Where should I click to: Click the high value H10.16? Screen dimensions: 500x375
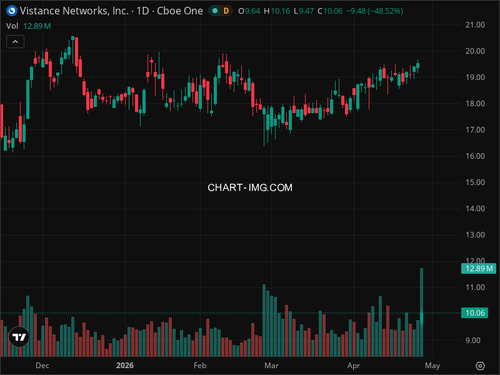pos(277,11)
